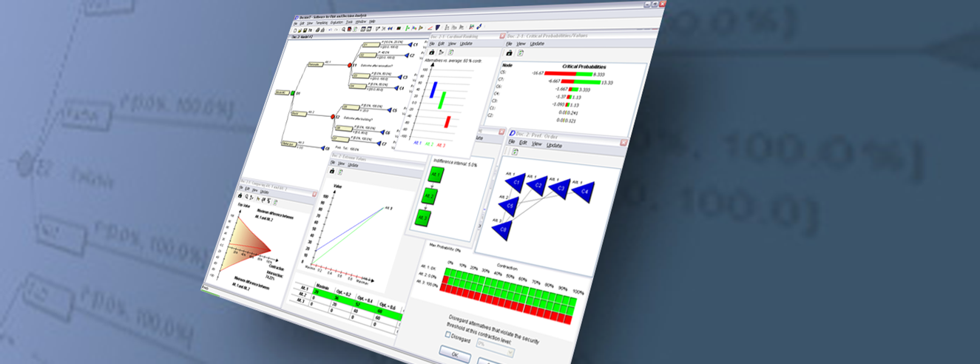Click the red Alt. 3 bar in Cardinal Ranking
Image resolution: width=980 pixels, height=364 pixels.
(447, 122)
